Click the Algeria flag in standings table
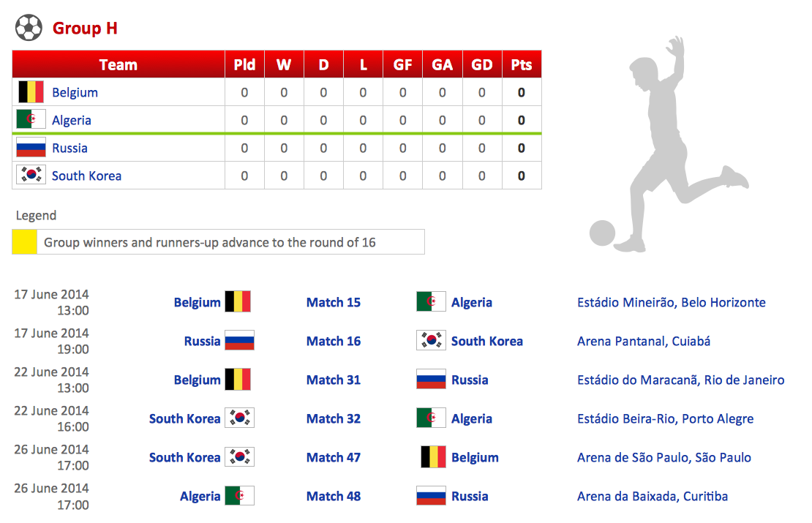Image resolution: width=812 pixels, height=523 pixels. pyautogui.click(x=31, y=120)
